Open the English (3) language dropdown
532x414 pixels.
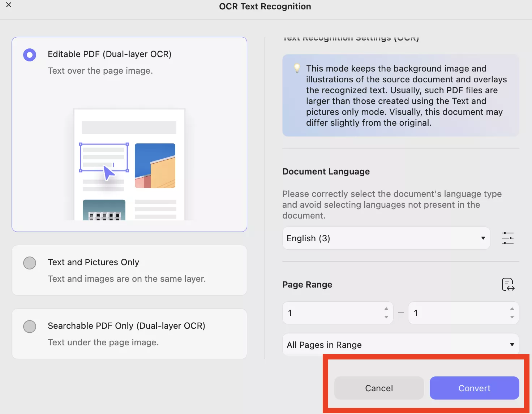386,238
